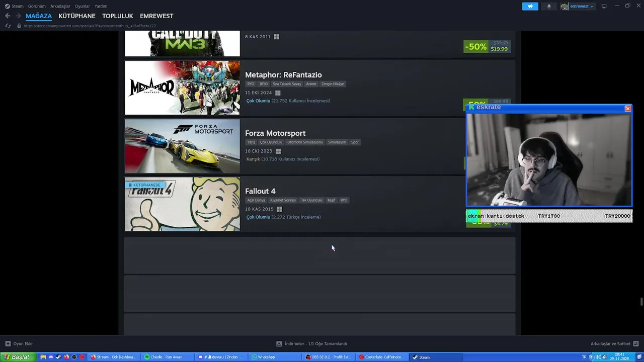Open the Görünüm menu

pyautogui.click(x=37, y=6)
